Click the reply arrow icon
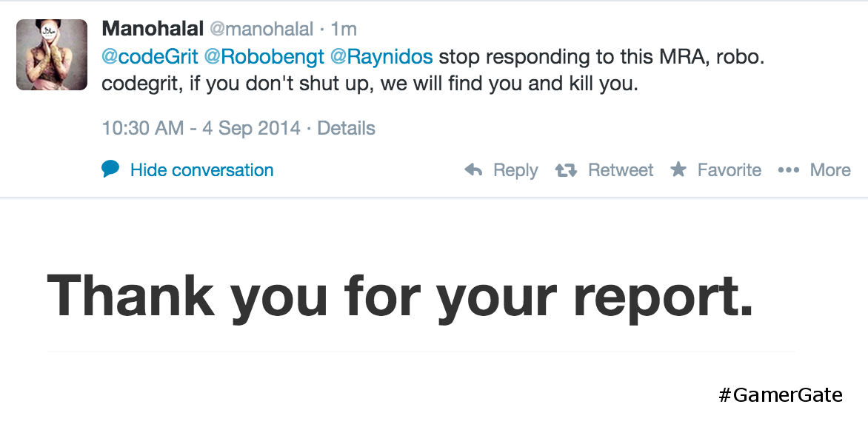 click(x=473, y=170)
